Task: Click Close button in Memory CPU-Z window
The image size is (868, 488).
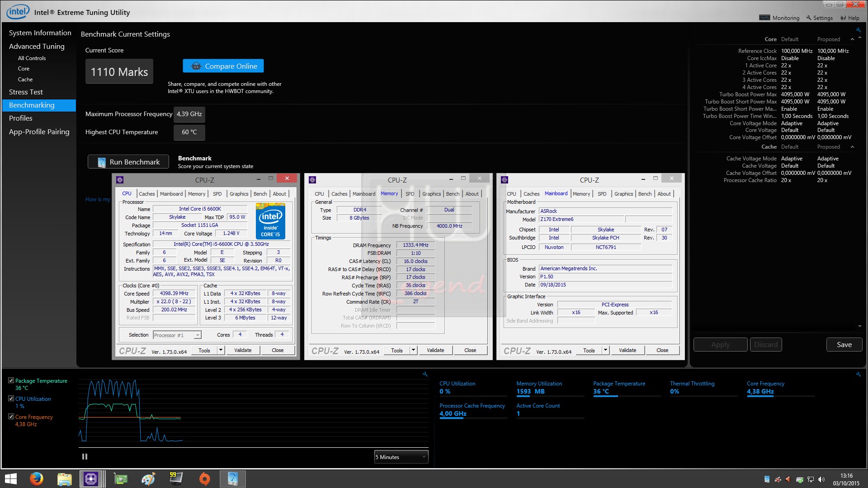Action: point(470,350)
